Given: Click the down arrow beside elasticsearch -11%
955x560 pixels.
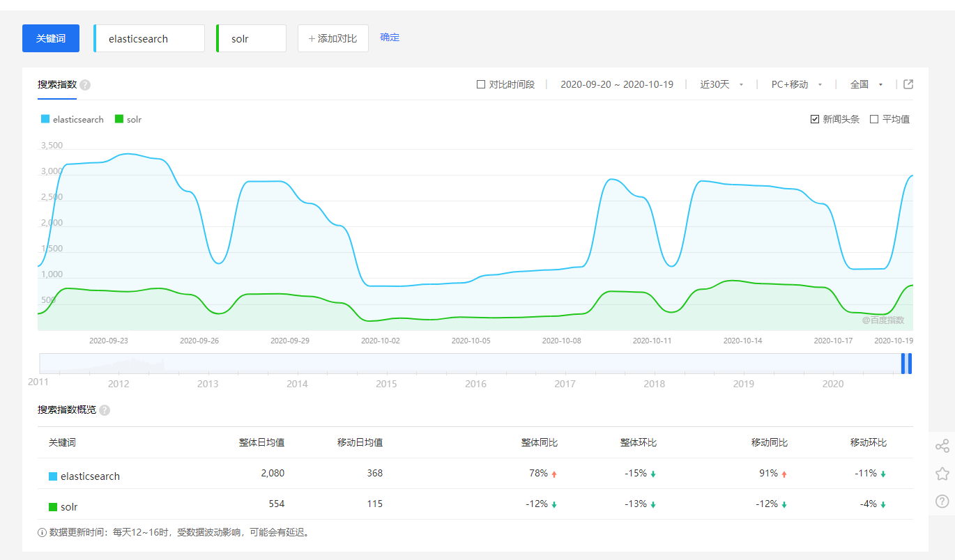Looking at the screenshot, I should click(883, 474).
